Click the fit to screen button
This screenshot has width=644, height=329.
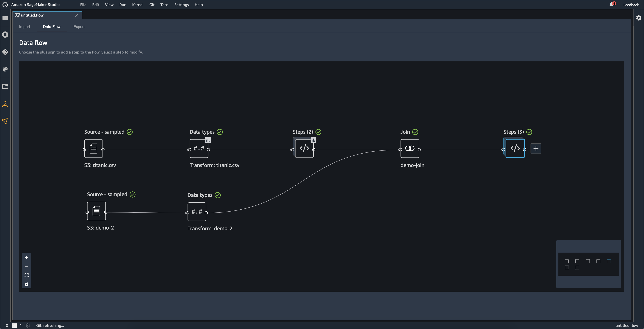coord(26,275)
